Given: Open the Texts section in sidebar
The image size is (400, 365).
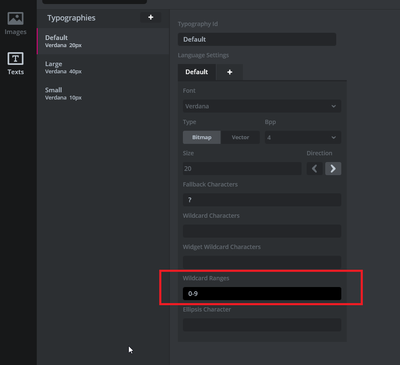Looking at the screenshot, I should point(15,63).
